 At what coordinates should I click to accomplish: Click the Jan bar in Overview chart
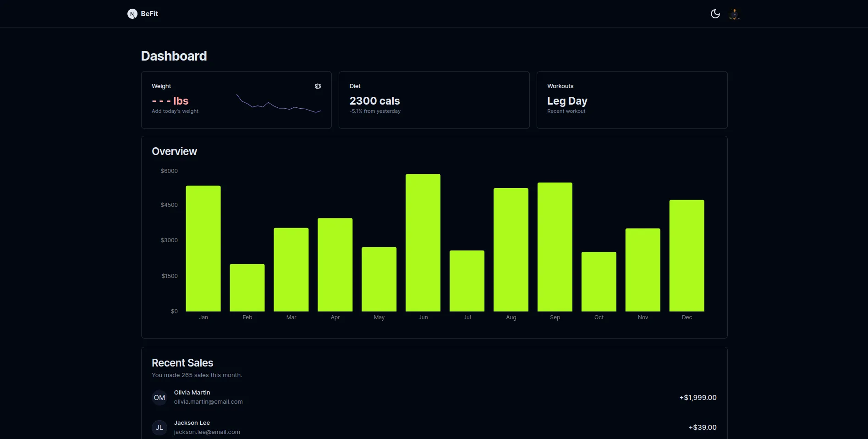(203, 248)
